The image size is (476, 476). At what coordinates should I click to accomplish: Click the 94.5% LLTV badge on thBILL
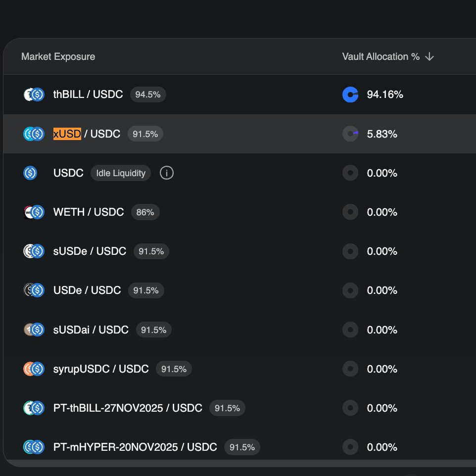[148, 95]
